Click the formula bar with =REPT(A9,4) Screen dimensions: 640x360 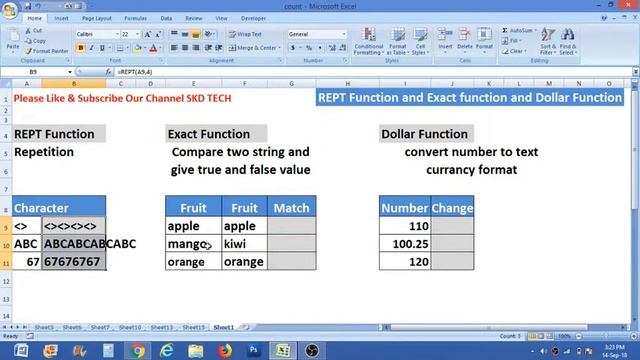click(373, 72)
